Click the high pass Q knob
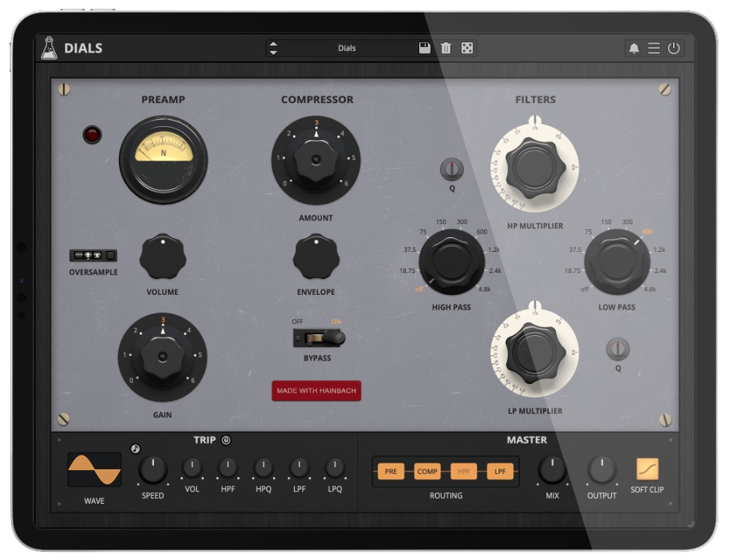Viewport: 730px width, 560px height. point(452,169)
